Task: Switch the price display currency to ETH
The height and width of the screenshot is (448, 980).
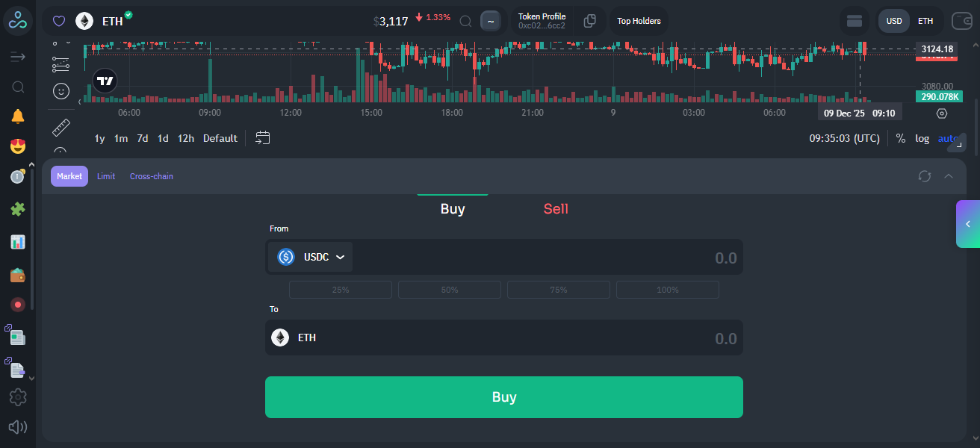Action: point(925,21)
